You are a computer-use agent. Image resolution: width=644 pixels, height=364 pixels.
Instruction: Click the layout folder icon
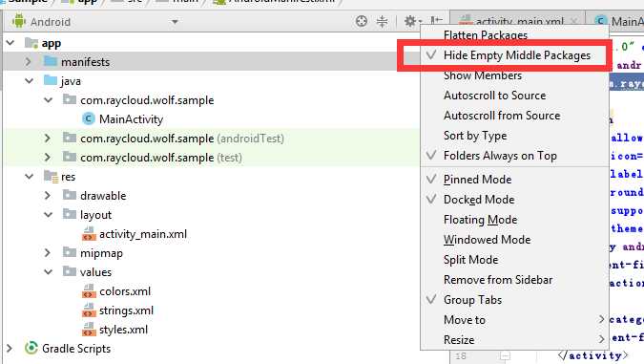click(x=70, y=214)
